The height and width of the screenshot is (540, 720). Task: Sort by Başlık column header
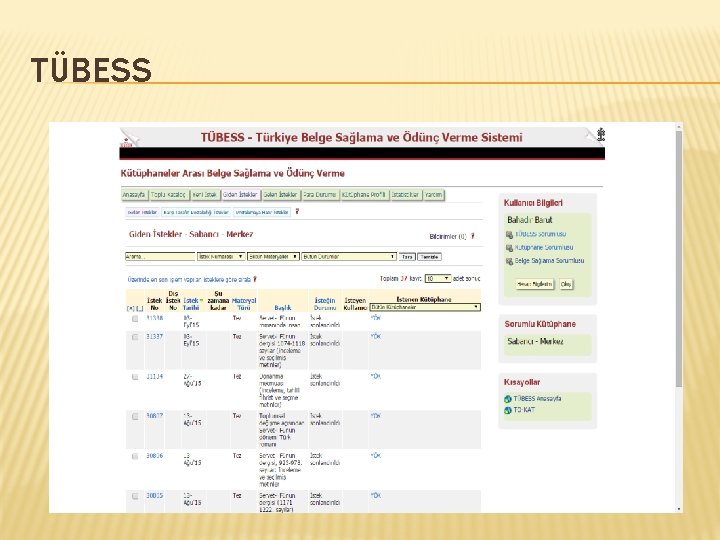(282, 308)
